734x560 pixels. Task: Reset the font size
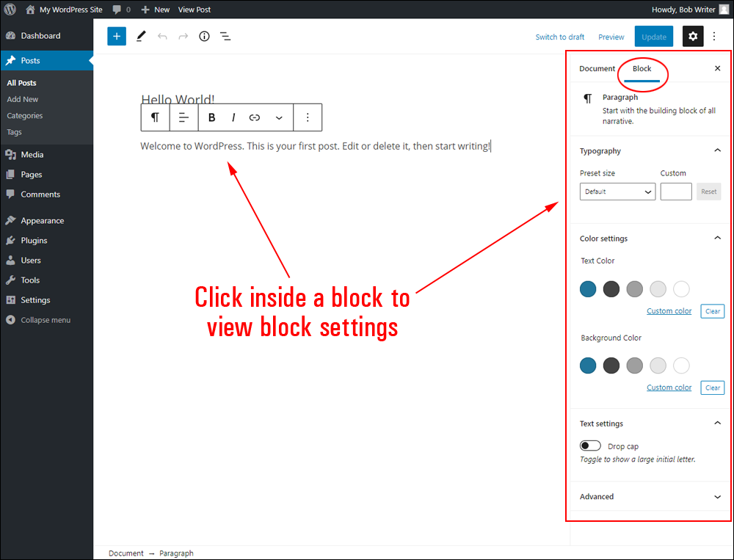coord(709,192)
